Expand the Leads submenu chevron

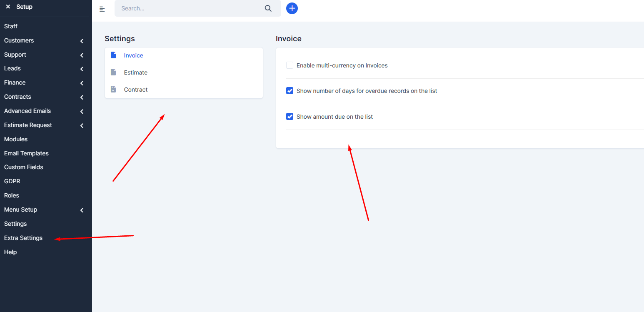82,69
